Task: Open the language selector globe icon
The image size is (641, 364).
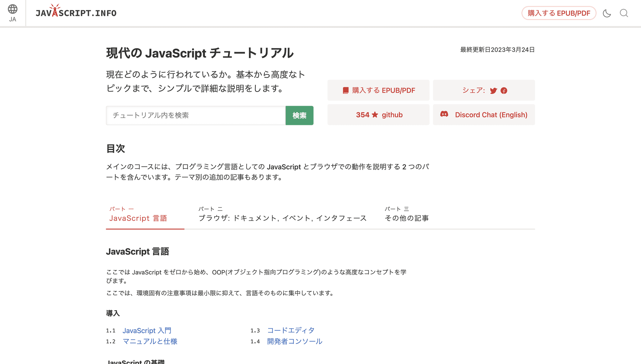Action: click(x=13, y=9)
